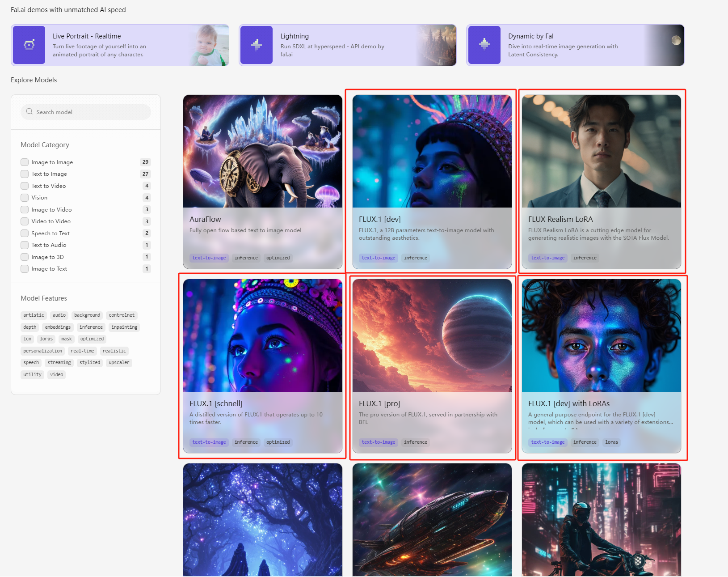Select the utility feature tag
Viewport: 728px width, 577px height.
[x=33, y=375]
